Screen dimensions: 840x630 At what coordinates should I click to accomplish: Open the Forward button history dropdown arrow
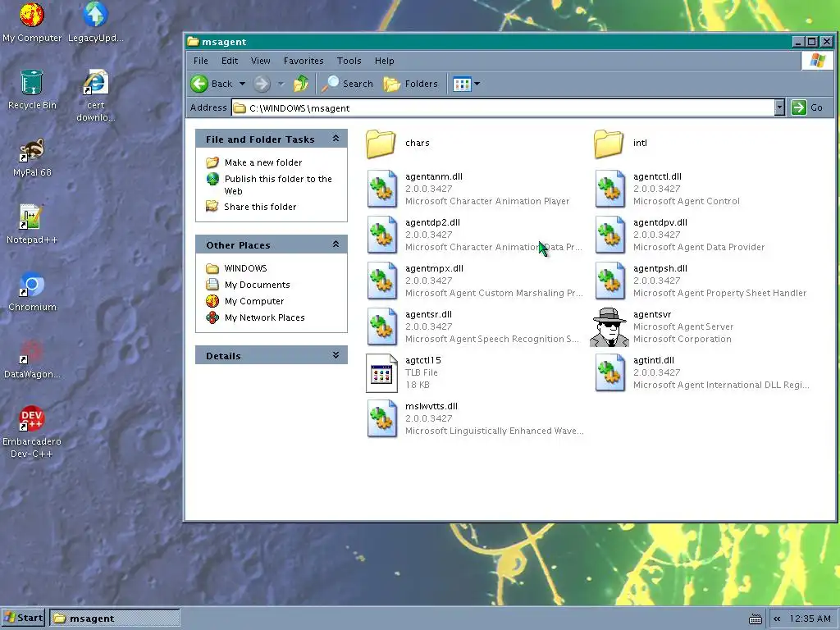tap(281, 84)
